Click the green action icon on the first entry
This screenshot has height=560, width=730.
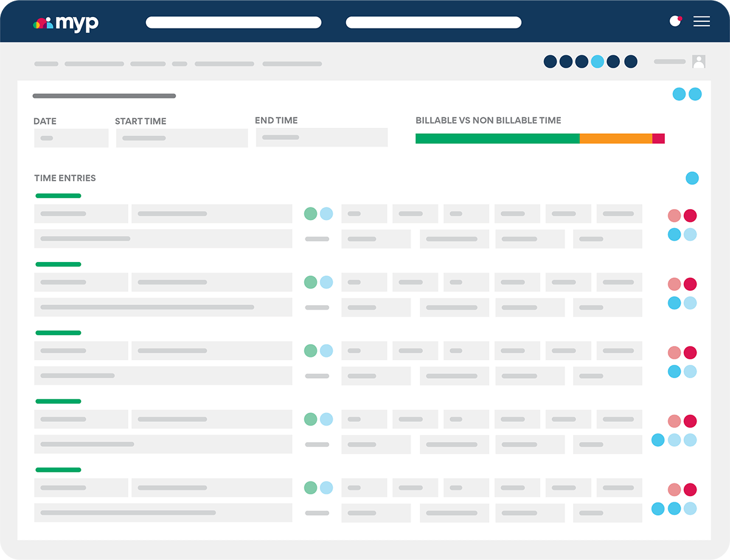[311, 213]
